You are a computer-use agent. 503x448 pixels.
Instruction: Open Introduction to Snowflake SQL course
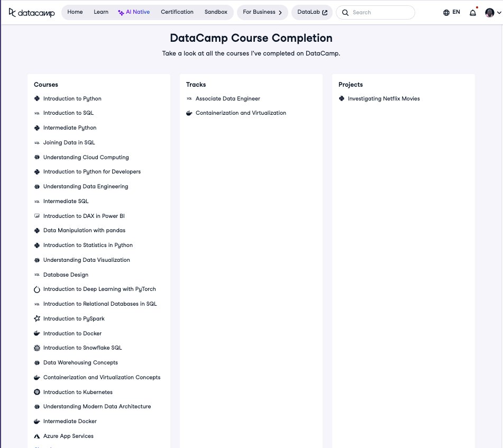[83, 348]
